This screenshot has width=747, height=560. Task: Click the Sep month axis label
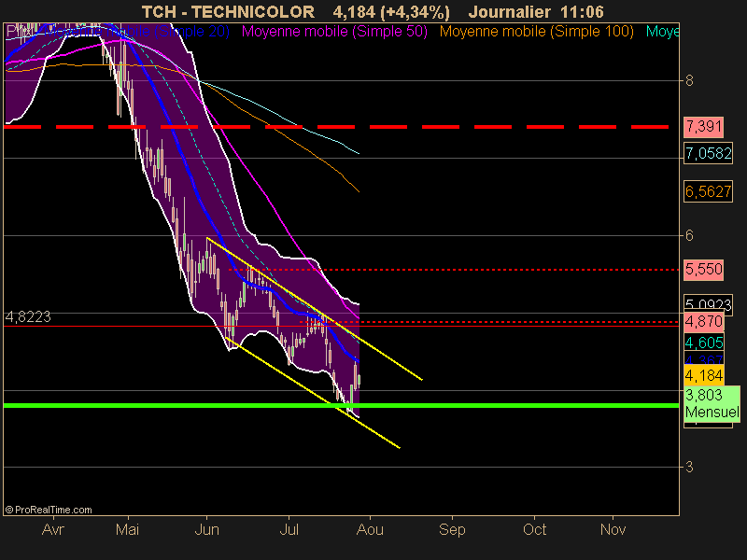pos(452,529)
